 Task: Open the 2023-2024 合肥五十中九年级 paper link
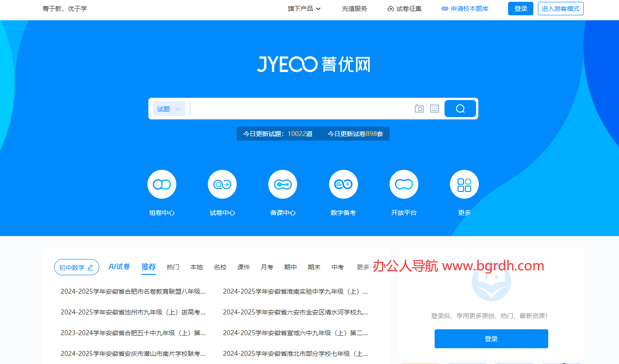[x=133, y=333]
